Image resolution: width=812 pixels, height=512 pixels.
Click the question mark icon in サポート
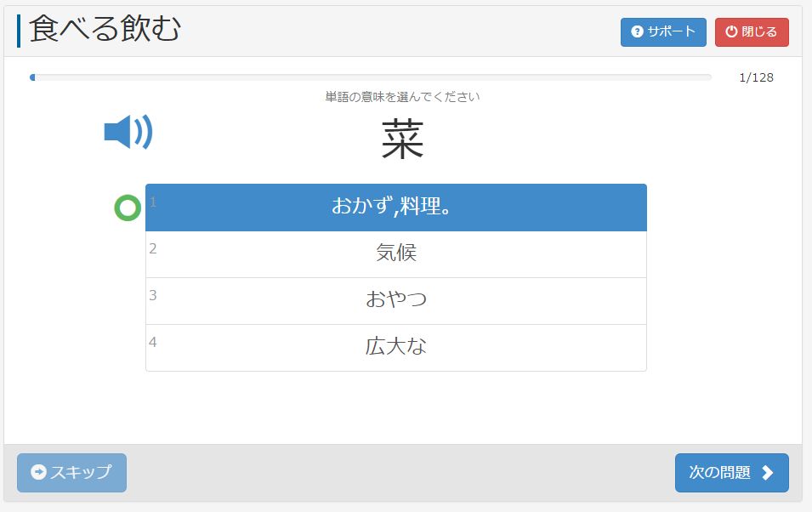click(637, 32)
